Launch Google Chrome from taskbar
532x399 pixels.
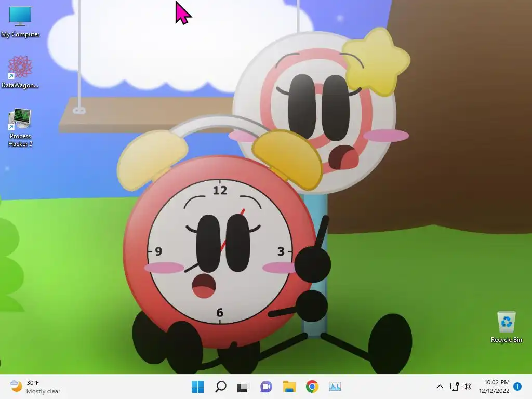312,387
